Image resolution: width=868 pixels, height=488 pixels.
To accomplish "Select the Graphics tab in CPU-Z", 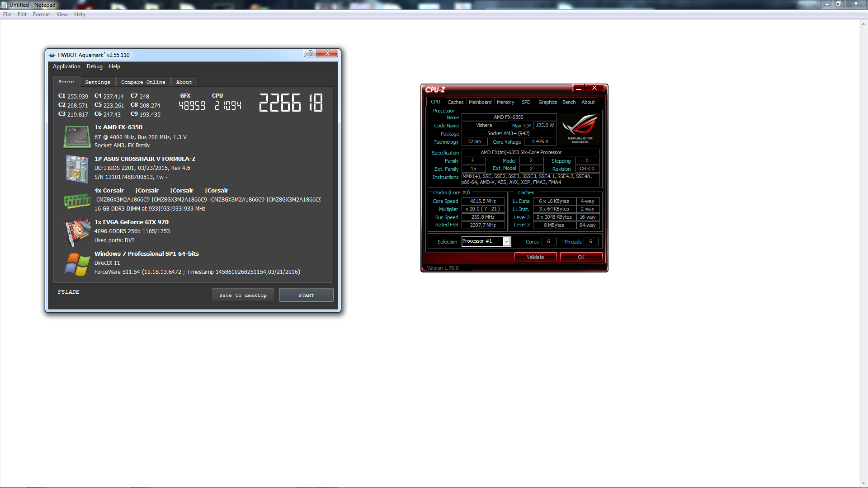I will 547,103.
